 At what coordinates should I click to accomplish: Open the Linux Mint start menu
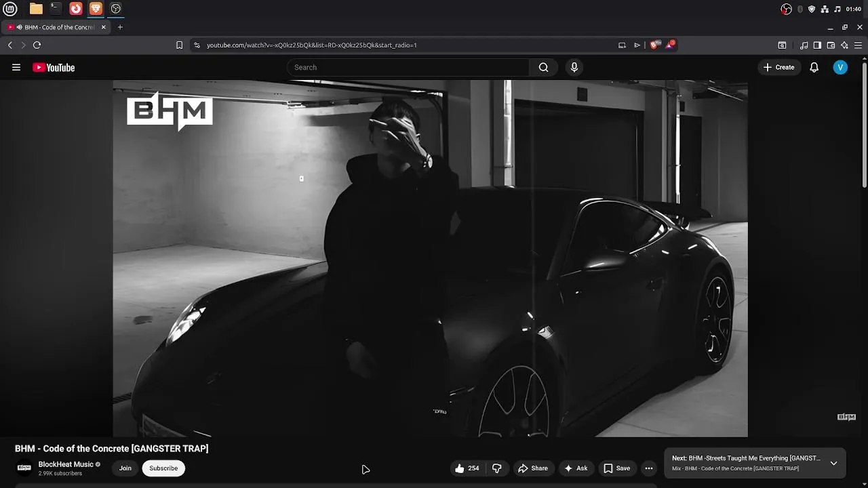pos(10,9)
